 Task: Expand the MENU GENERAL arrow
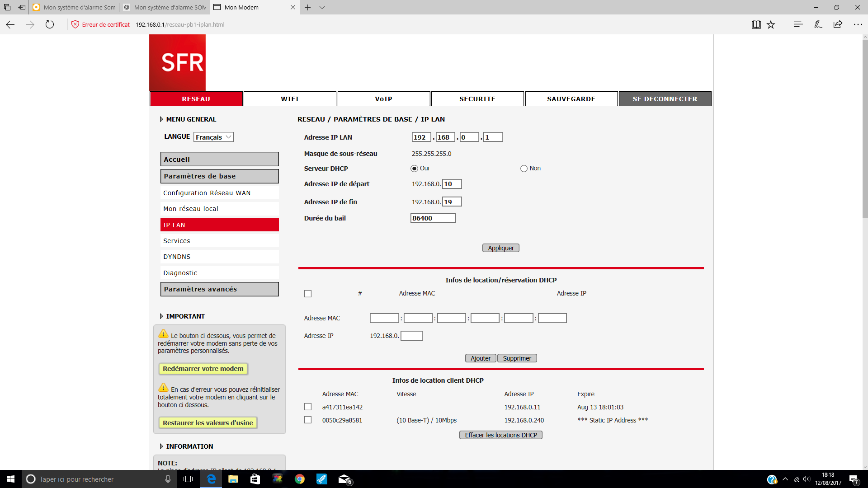point(161,119)
